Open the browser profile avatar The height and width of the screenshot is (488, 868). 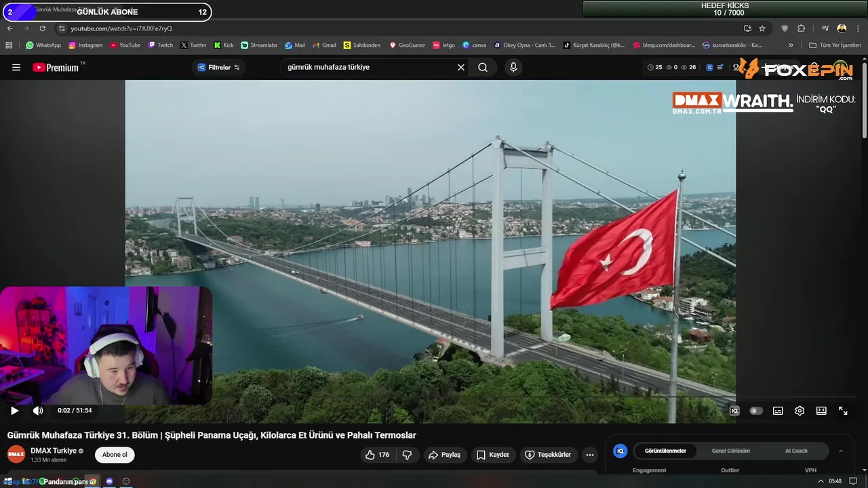[x=842, y=28]
